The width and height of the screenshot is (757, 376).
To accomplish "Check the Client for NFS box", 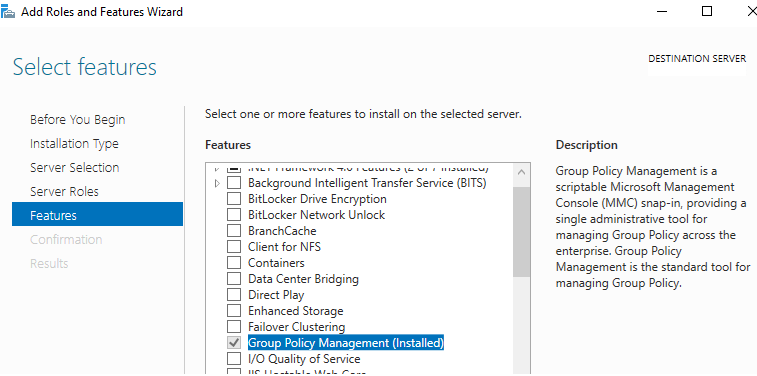I will pyautogui.click(x=234, y=247).
